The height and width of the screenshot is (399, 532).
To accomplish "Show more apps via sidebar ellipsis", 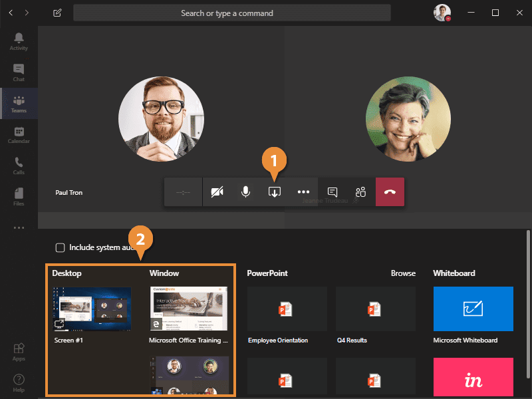I will pyautogui.click(x=19, y=227).
